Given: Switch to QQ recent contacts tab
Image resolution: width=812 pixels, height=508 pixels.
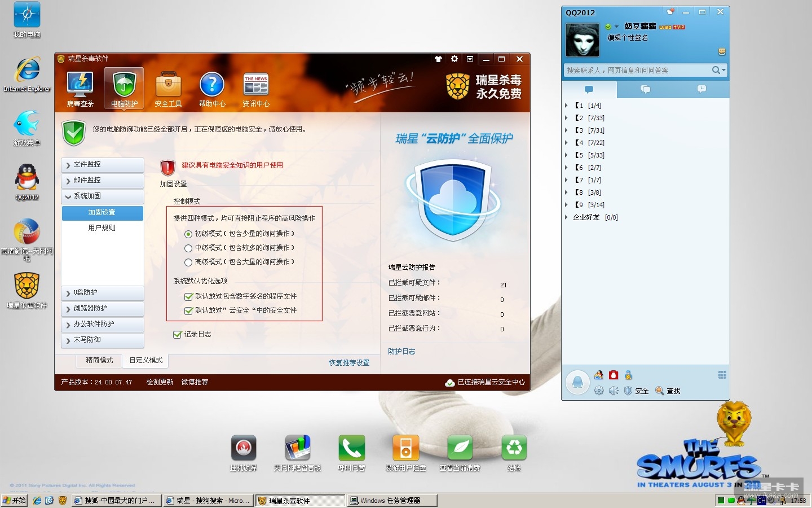Looking at the screenshot, I should pyautogui.click(x=701, y=89).
